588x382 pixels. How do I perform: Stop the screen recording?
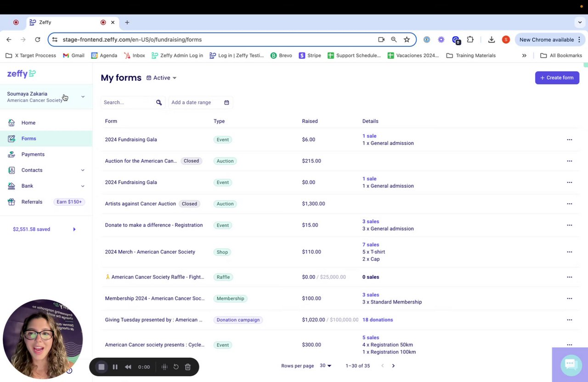102,367
